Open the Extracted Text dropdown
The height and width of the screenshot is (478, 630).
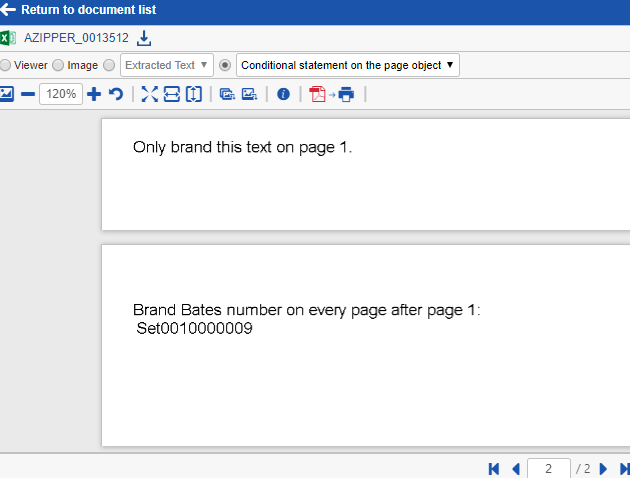[x=167, y=65]
